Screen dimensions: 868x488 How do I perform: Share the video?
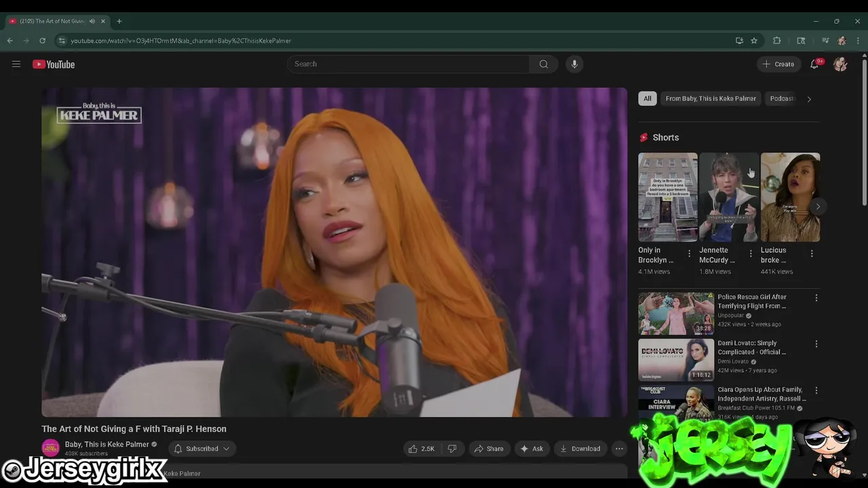tap(489, 449)
